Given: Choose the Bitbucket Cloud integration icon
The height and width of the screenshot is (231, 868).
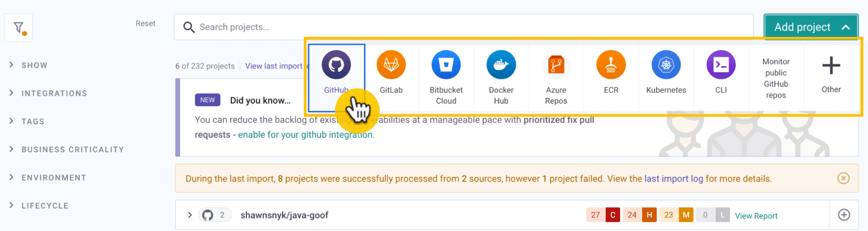Looking at the screenshot, I should [x=446, y=65].
